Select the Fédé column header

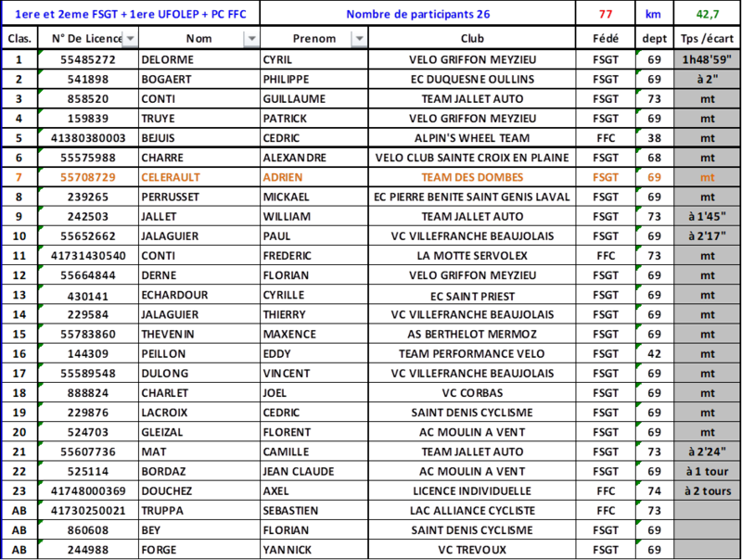click(606, 38)
